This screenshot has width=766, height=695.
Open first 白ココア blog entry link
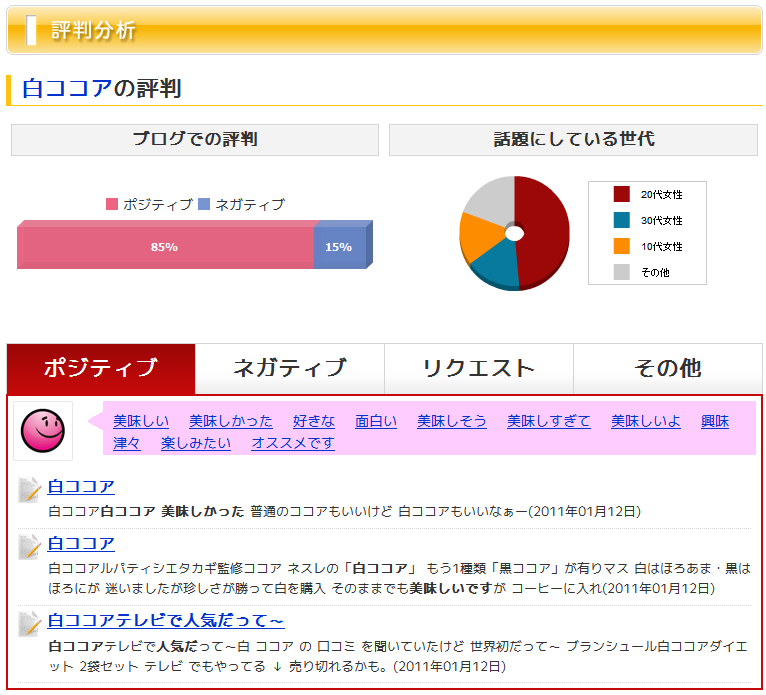[x=81, y=486]
